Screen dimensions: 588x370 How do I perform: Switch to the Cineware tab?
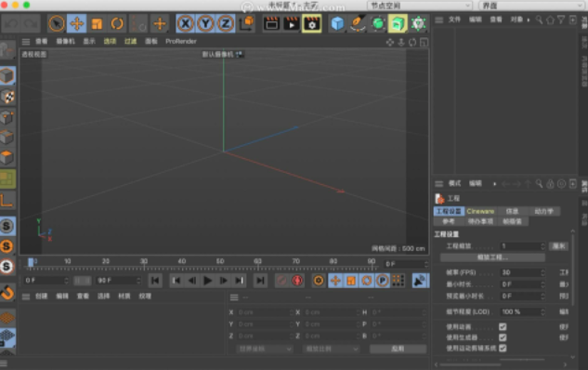coord(480,211)
